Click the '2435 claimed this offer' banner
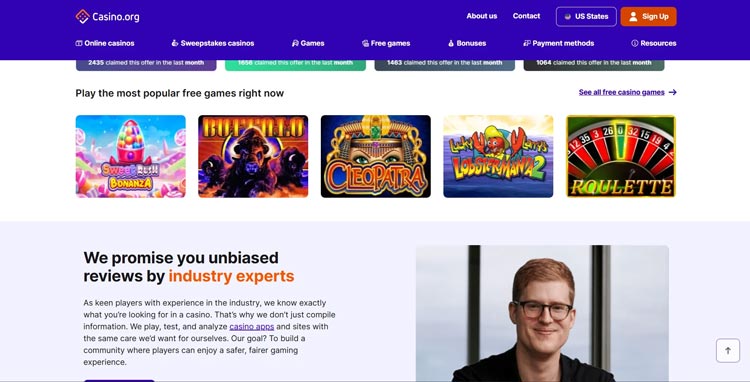 [x=146, y=64]
